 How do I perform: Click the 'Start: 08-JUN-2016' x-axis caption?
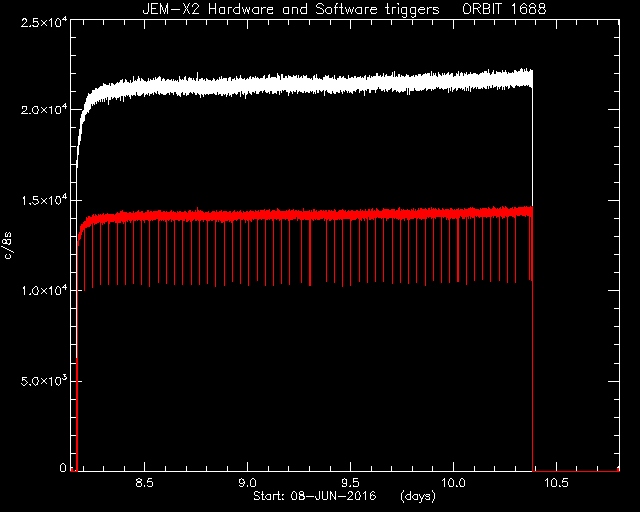pyautogui.click(x=314, y=496)
